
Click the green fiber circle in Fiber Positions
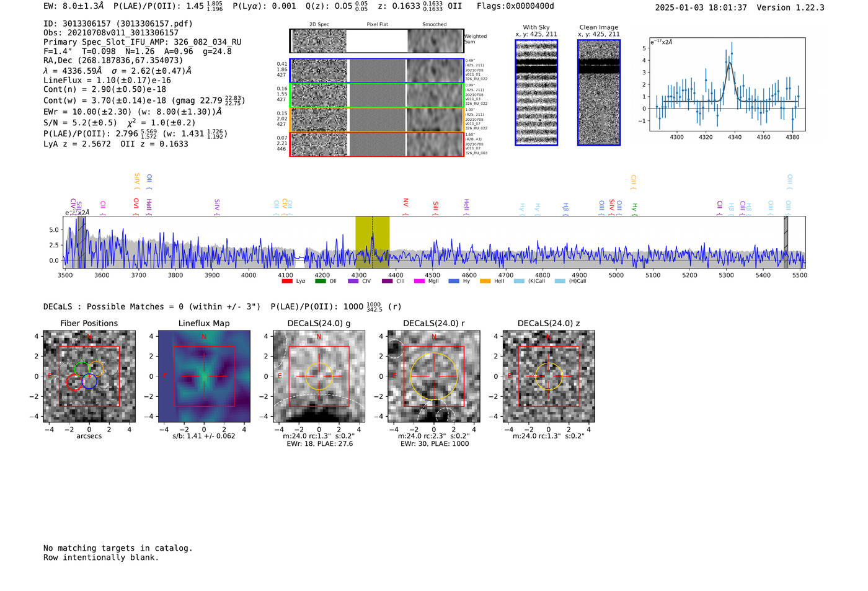click(x=81, y=369)
